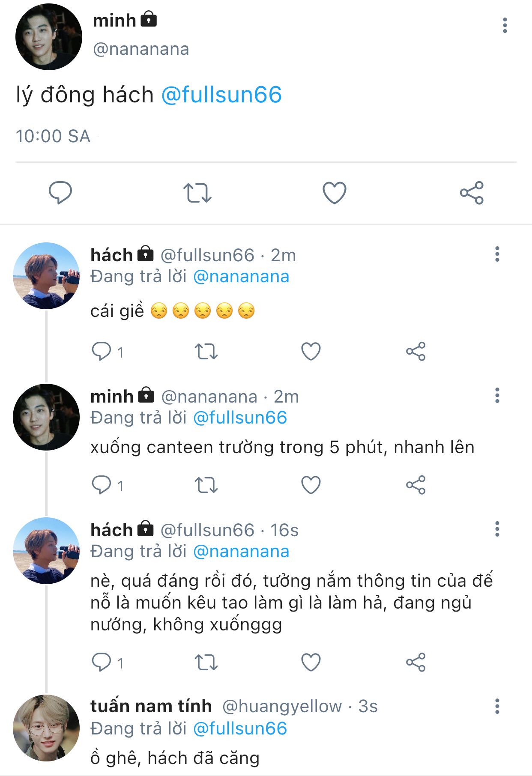Like hách's 'cái giề' reply

(x=311, y=352)
